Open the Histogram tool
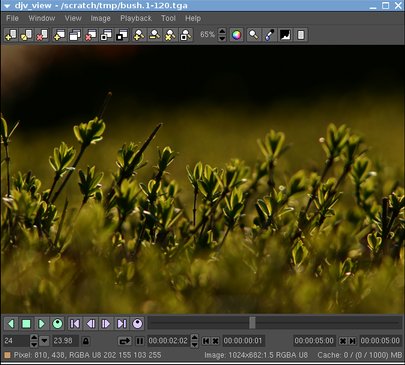 (285, 35)
